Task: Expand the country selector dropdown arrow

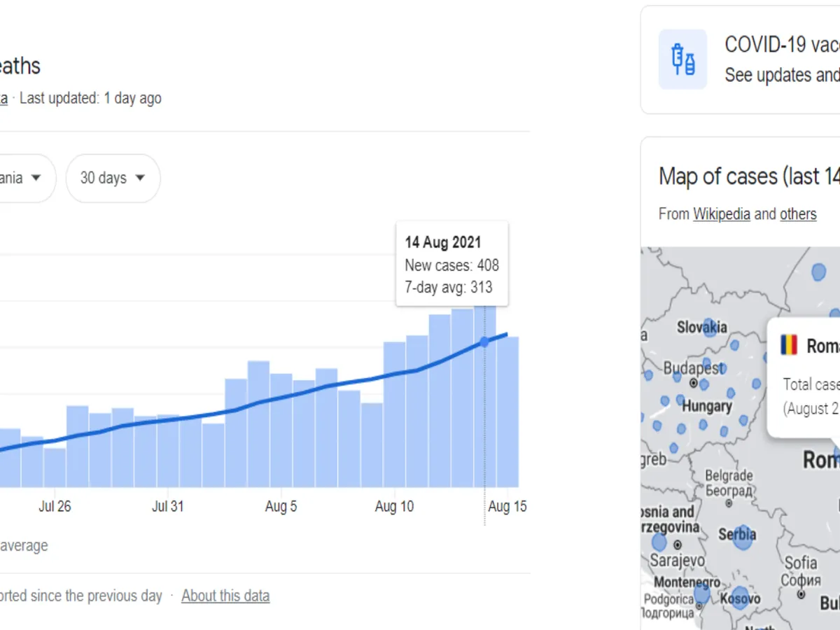Action: (x=35, y=178)
